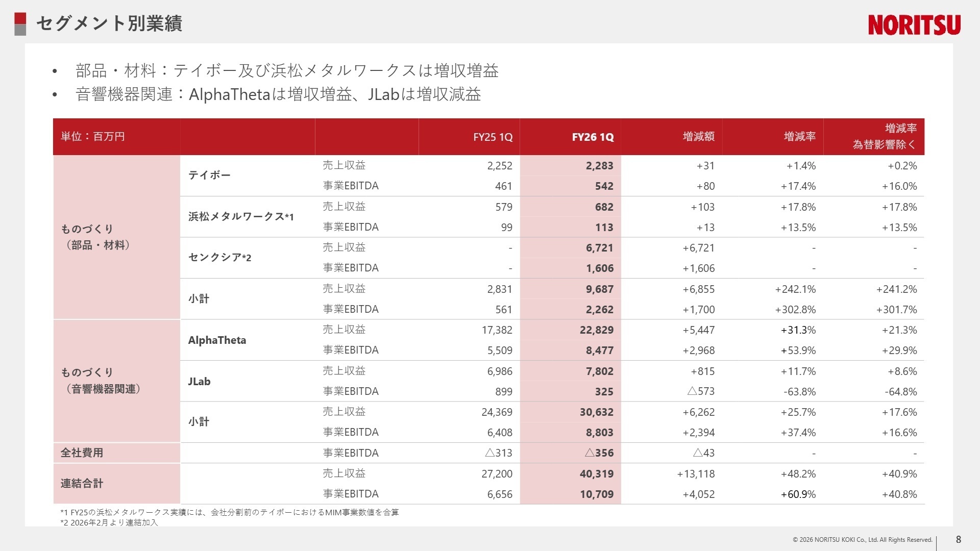This screenshot has width=980, height=551.
Task: Click value 1,606 in FY26 1Q column
Action: 599,268
